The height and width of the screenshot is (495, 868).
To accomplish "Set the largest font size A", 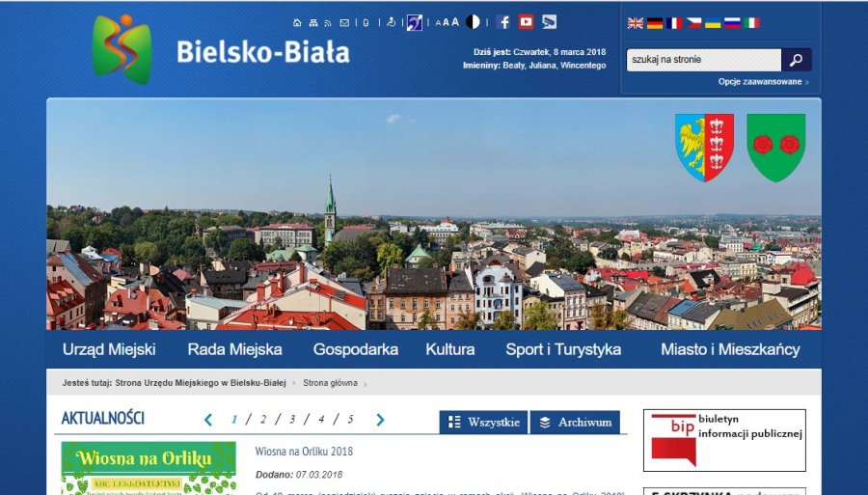I will 455,21.
